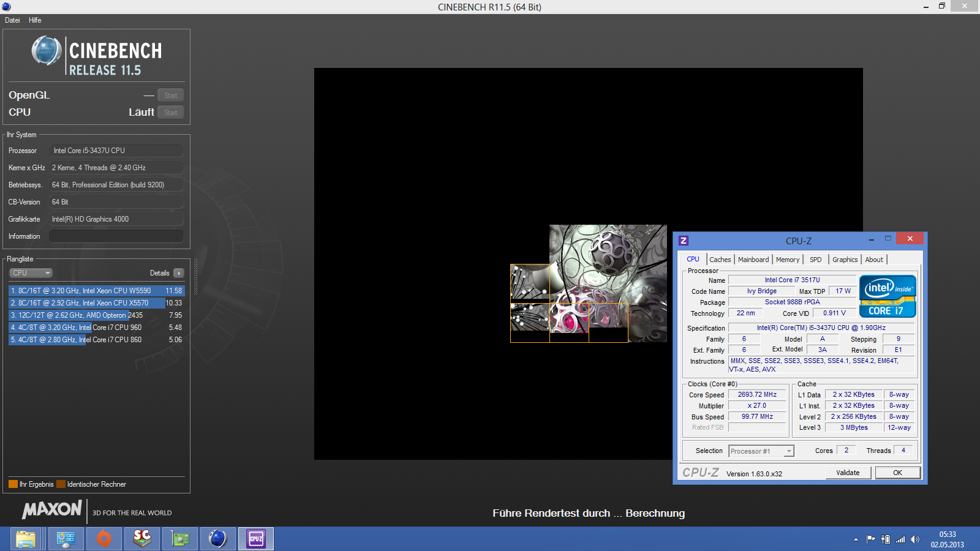Click the Cinebench sphere icon in the taskbar
This screenshot has height=551, width=980.
click(x=217, y=539)
